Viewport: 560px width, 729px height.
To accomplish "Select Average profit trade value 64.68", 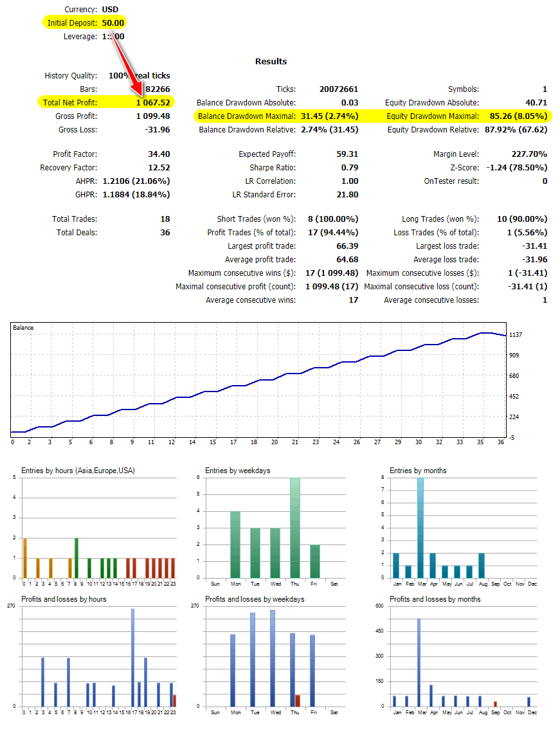I will [347, 260].
